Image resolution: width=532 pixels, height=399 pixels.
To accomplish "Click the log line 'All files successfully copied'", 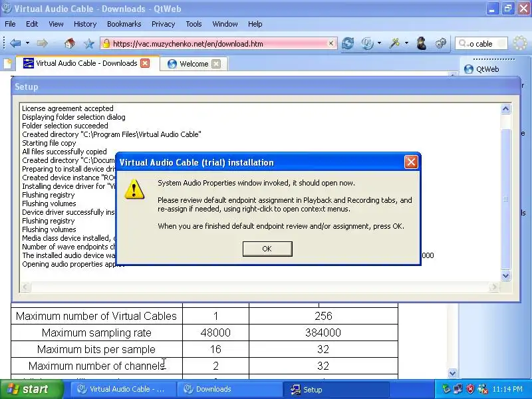I will (65, 152).
